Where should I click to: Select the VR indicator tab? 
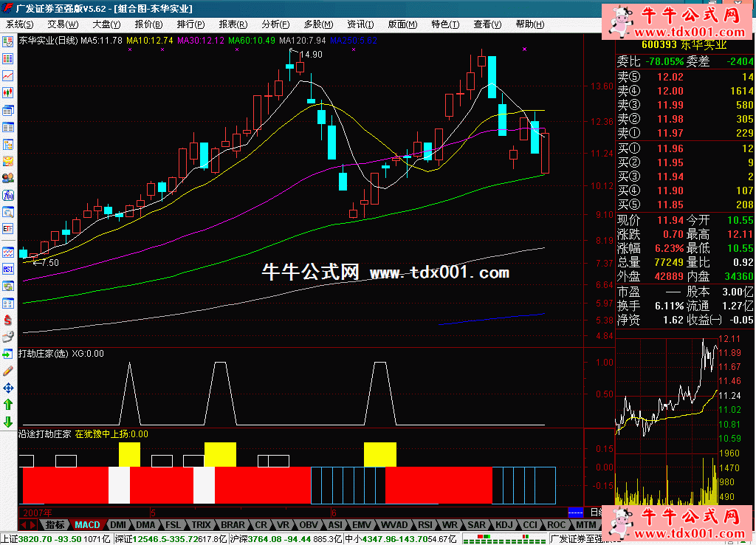(283, 525)
